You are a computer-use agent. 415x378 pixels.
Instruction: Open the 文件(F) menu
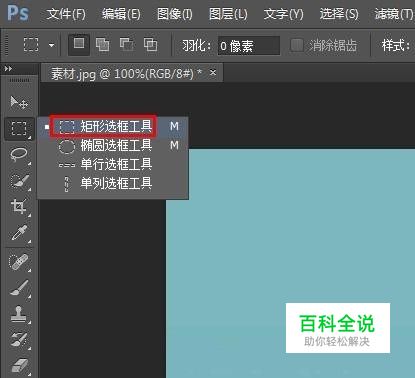point(66,14)
